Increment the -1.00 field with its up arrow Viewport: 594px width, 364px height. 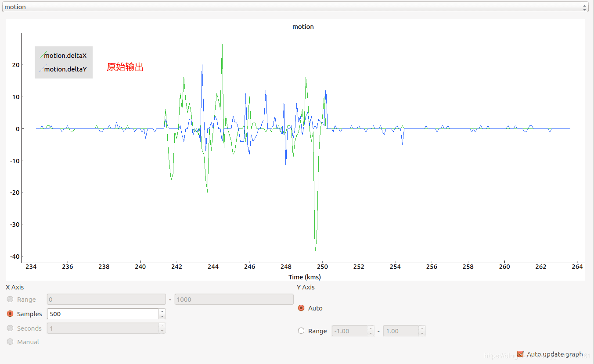coord(371,328)
